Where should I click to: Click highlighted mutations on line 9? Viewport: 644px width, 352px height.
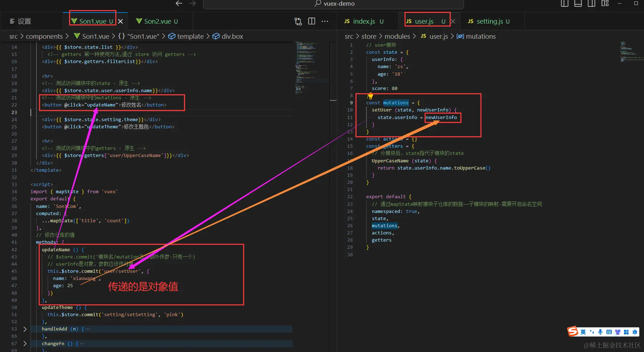[x=396, y=103]
